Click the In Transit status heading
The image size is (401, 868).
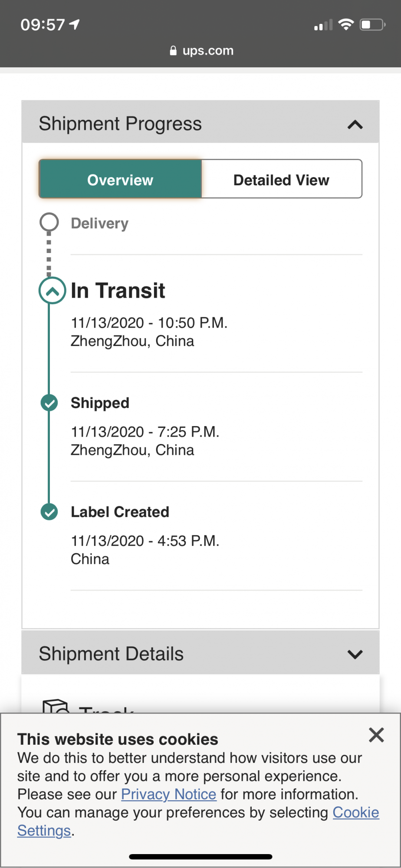pyautogui.click(x=118, y=291)
